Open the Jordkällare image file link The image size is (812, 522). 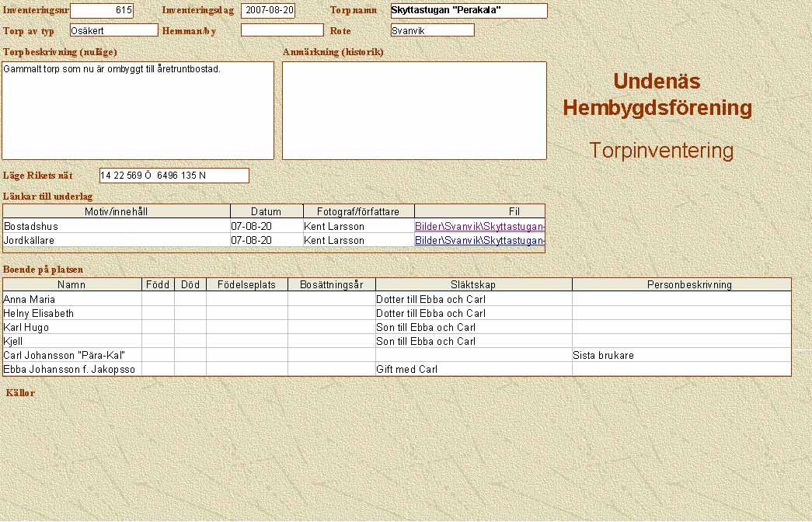[x=479, y=241]
